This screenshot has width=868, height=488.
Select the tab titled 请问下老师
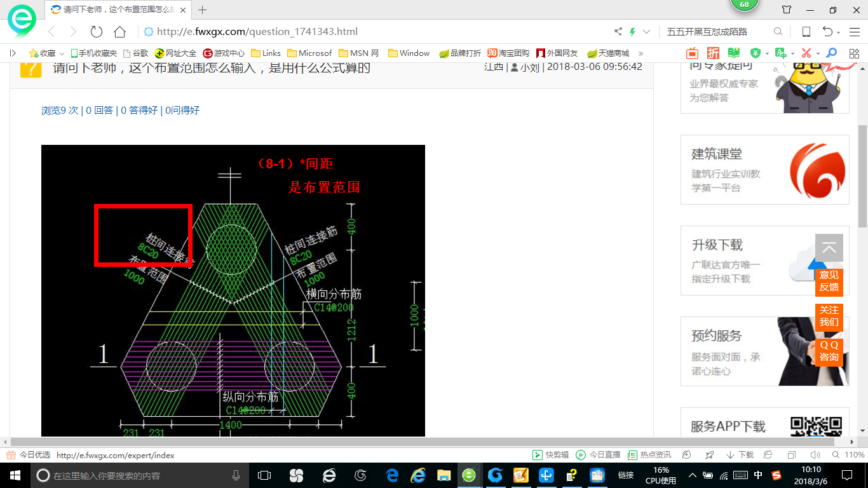(118, 10)
